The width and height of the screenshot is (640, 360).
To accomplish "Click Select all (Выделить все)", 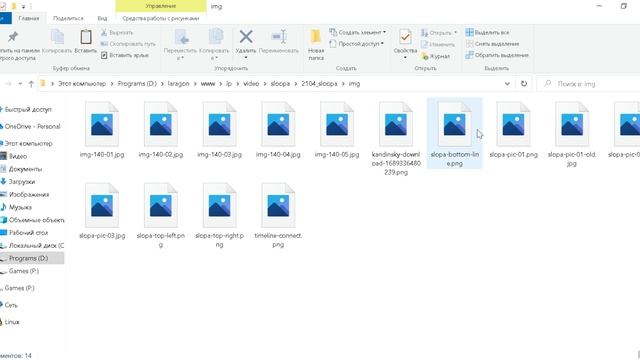I will tap(488, 32).
